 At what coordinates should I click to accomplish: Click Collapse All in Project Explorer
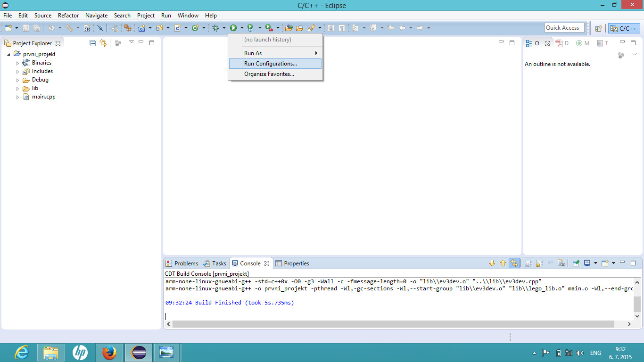pyautogui.click(x=92, y=43)
